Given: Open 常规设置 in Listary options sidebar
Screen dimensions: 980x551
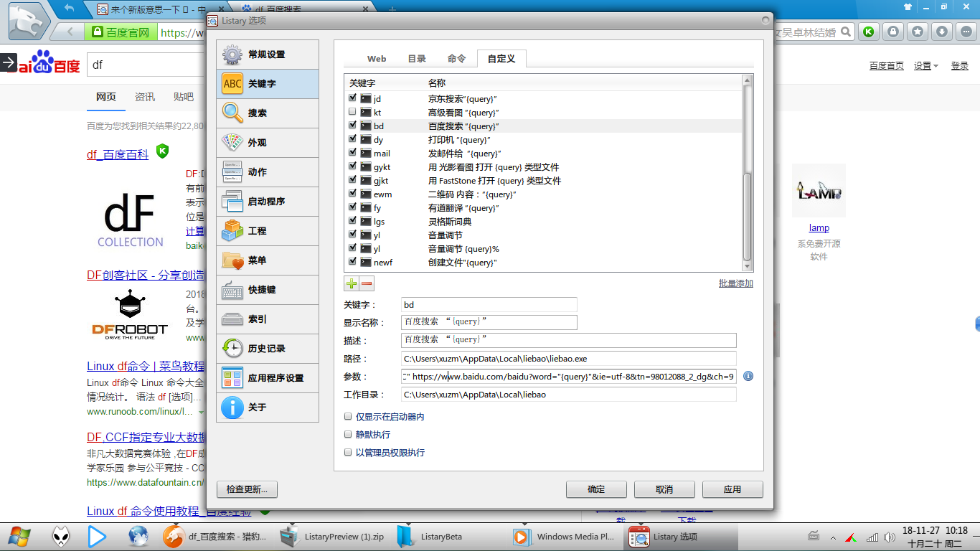Looking at the screenshot, I should (x=268, y=55).
